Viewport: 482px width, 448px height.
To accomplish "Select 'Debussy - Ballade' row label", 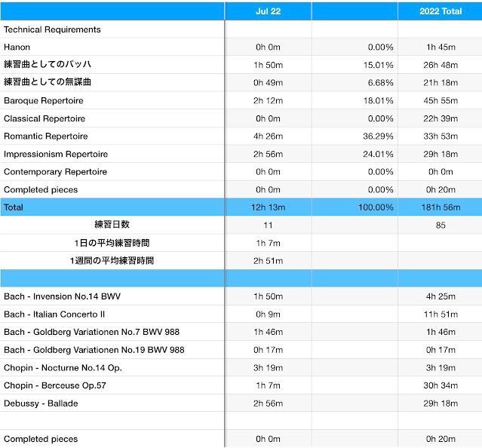I will click(41, 404).
